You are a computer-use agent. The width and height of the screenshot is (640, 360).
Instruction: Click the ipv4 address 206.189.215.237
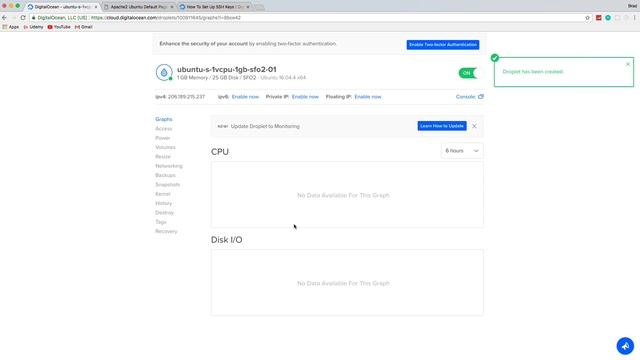[187, 97]
